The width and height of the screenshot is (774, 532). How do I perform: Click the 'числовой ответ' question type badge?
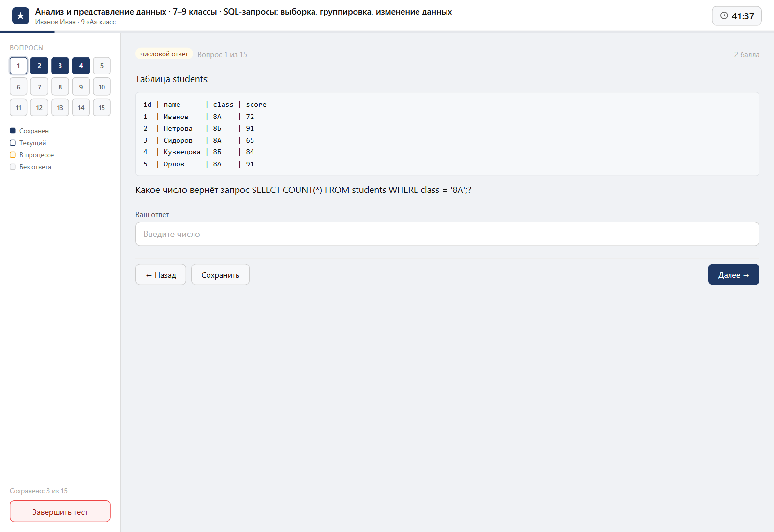tap(164, 54)
